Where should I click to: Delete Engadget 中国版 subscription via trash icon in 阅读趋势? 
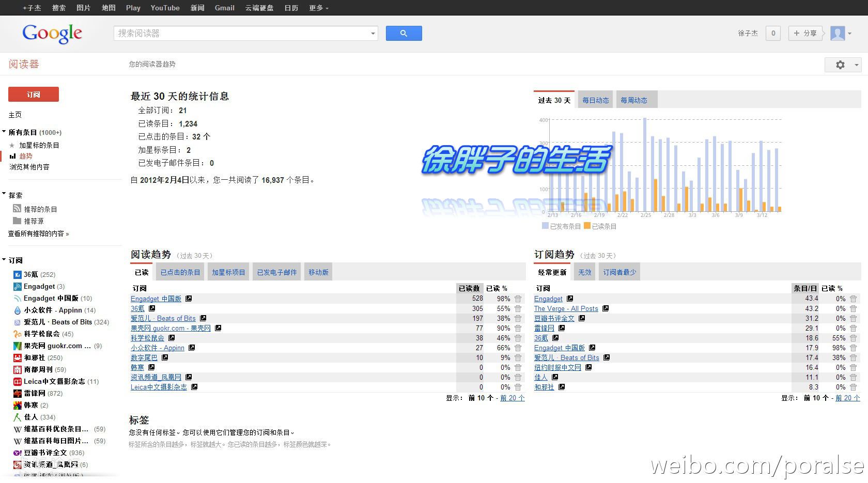pos(518,299)
